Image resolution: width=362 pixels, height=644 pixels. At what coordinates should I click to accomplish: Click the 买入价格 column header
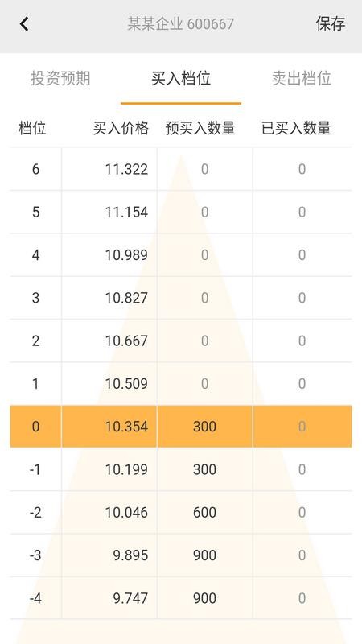pos(121,128)
